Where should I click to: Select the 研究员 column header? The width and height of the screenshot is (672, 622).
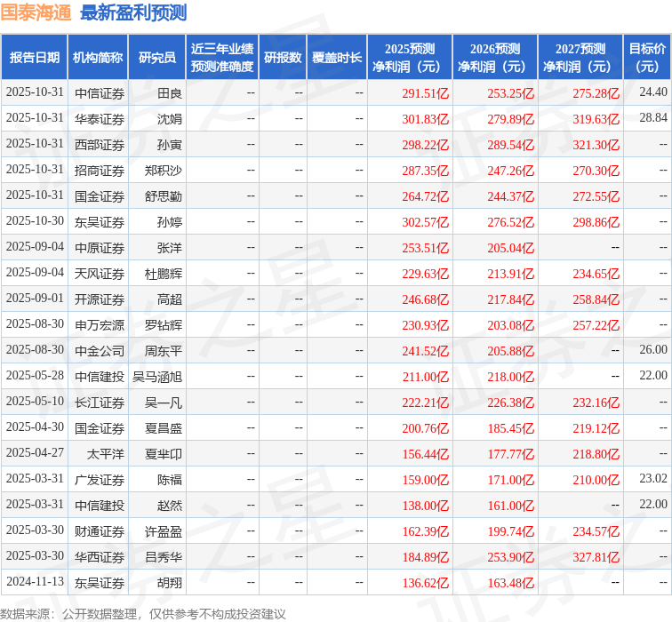click(x=156, y=58)
